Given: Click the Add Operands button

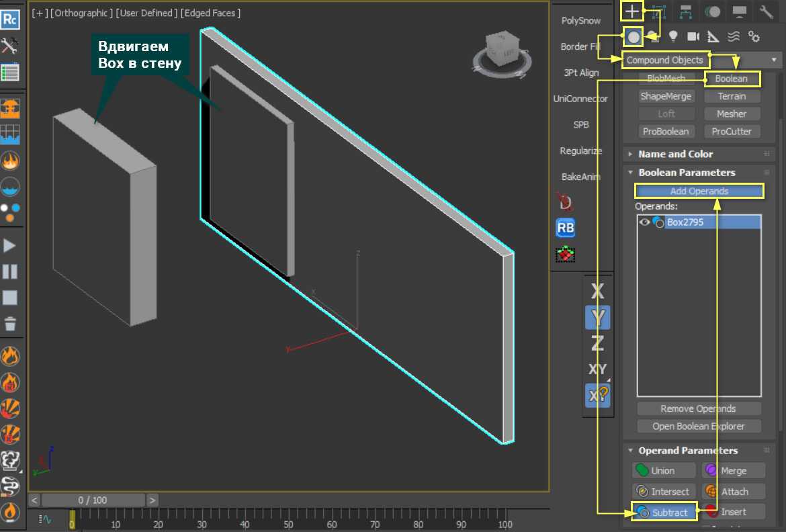Looking at the screenshot, I should (699, 191).
